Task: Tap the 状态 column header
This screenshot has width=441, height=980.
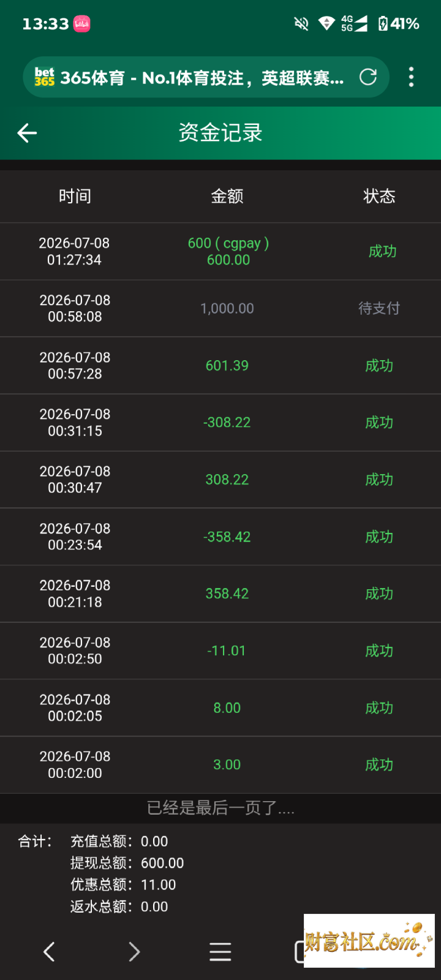Action: [379, 196]
